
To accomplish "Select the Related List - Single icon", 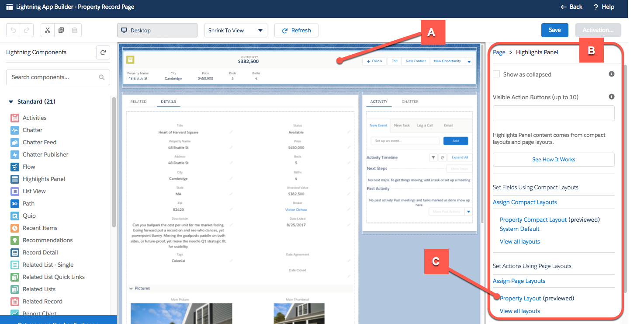I will [x=15, y=265].
